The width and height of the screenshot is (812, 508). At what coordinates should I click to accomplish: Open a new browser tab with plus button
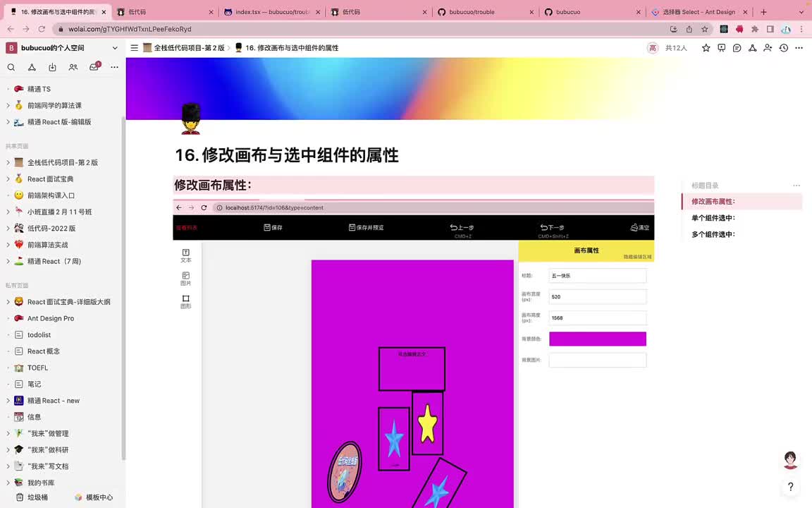pos(763,11)
